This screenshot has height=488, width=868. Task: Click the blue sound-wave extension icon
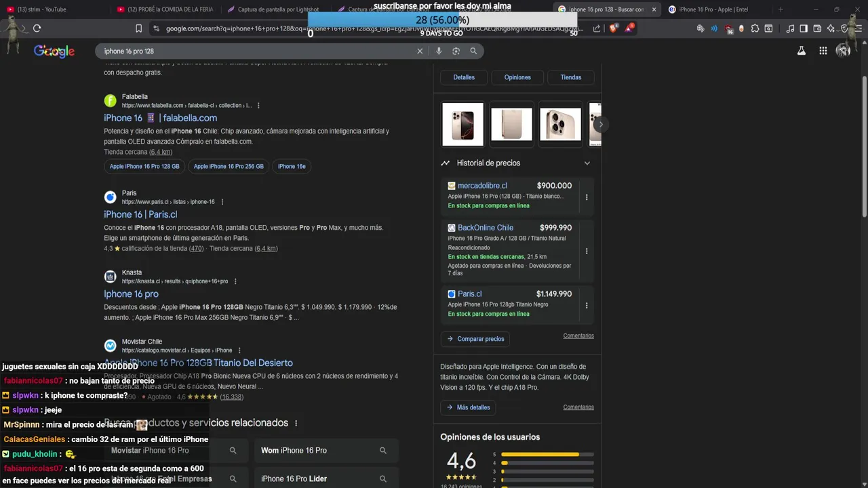coord(714,28)
